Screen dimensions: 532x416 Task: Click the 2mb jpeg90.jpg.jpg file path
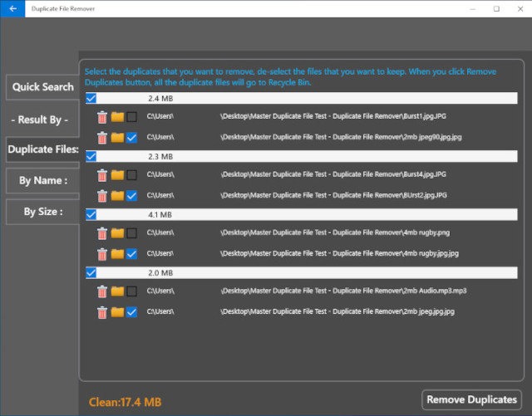304,137
